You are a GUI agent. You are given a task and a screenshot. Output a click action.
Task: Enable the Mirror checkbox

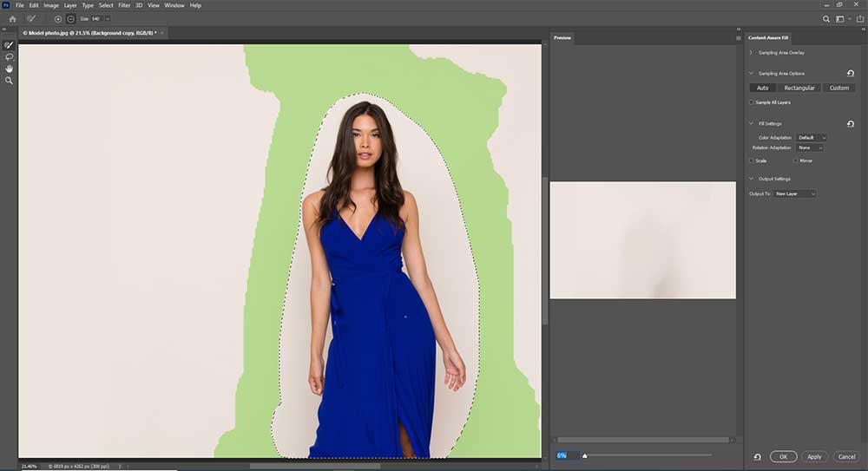click(795, 160)
